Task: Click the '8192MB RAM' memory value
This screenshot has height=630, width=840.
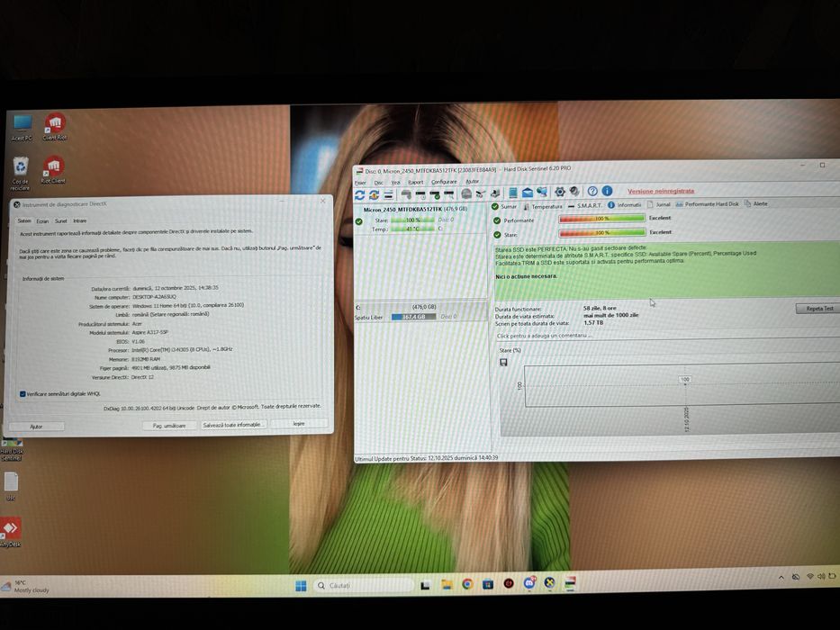Action: point(146,359)
